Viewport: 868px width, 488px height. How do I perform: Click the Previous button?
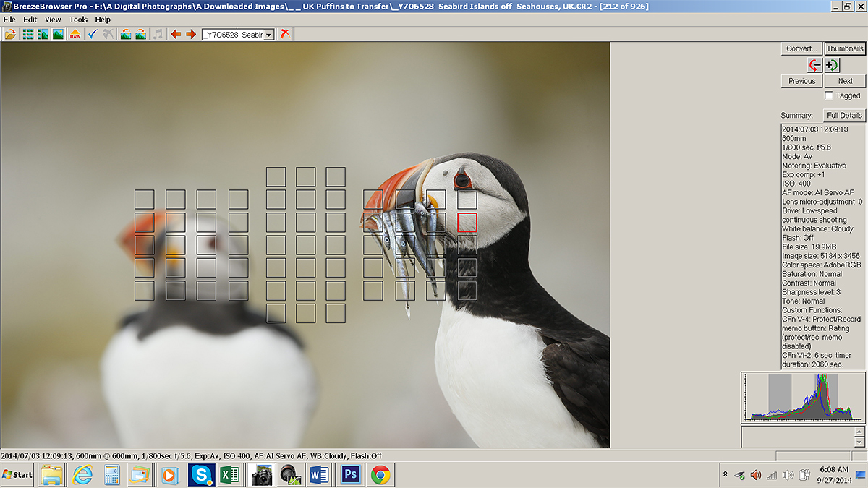pyautogui.click(x=801, y=81)
